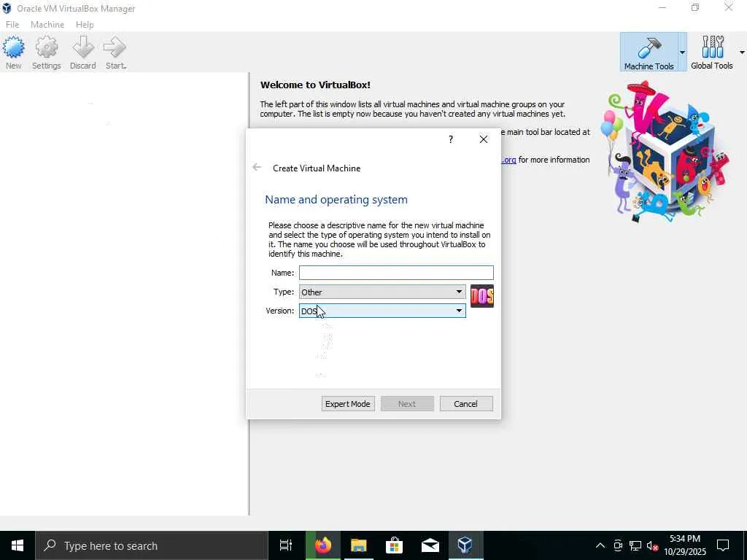Click the VirtualBox taskbar icon
This screenshot has height=560, width=747.
click(x=465, y=545)
